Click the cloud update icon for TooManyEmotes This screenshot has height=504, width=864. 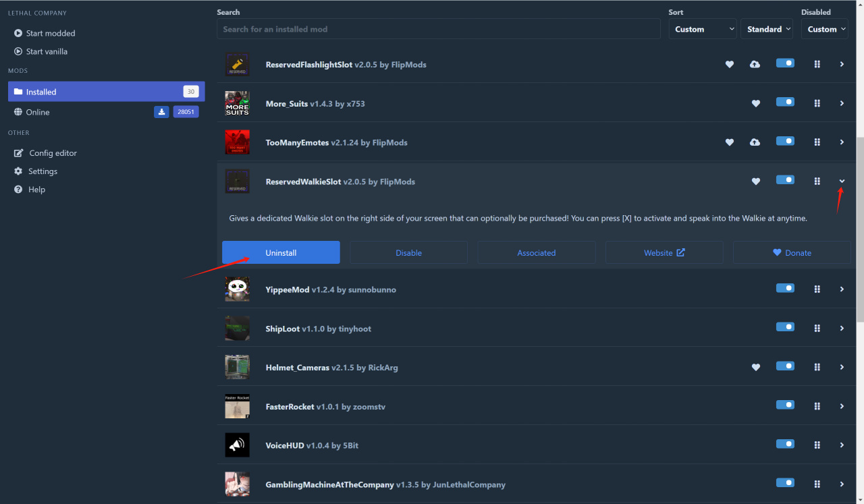click(755, 142)
